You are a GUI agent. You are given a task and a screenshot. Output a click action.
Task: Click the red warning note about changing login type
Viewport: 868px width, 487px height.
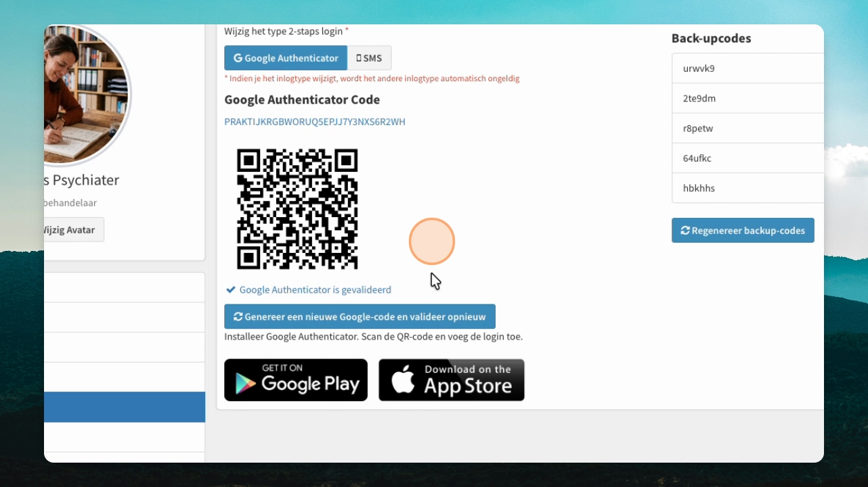(372, 78)
